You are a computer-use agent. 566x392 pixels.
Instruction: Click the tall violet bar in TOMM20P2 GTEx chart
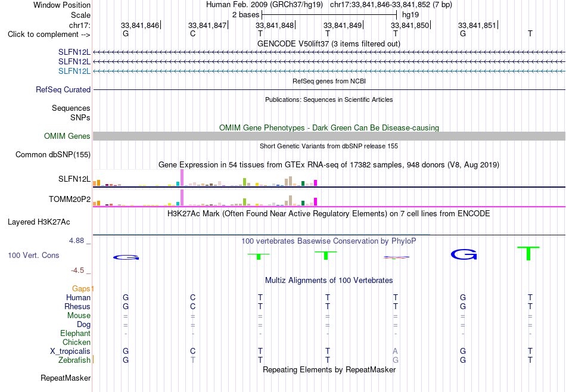click(182, 198)
